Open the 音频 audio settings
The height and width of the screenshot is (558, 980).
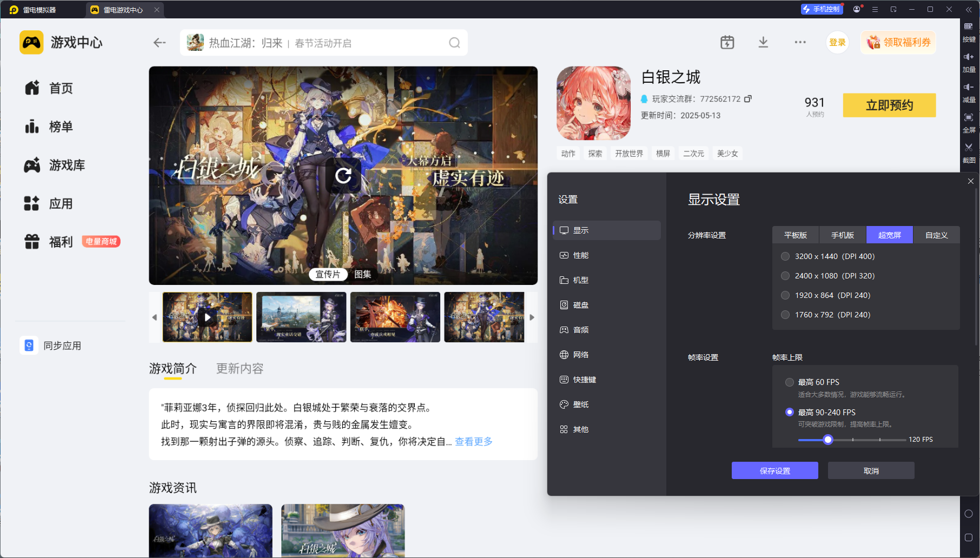point(607,330)
